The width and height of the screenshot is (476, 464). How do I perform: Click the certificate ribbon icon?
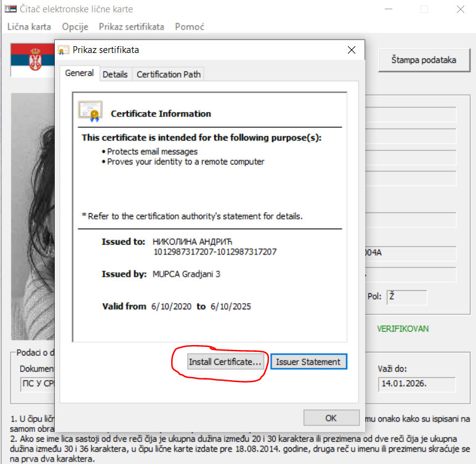[90, 111]
